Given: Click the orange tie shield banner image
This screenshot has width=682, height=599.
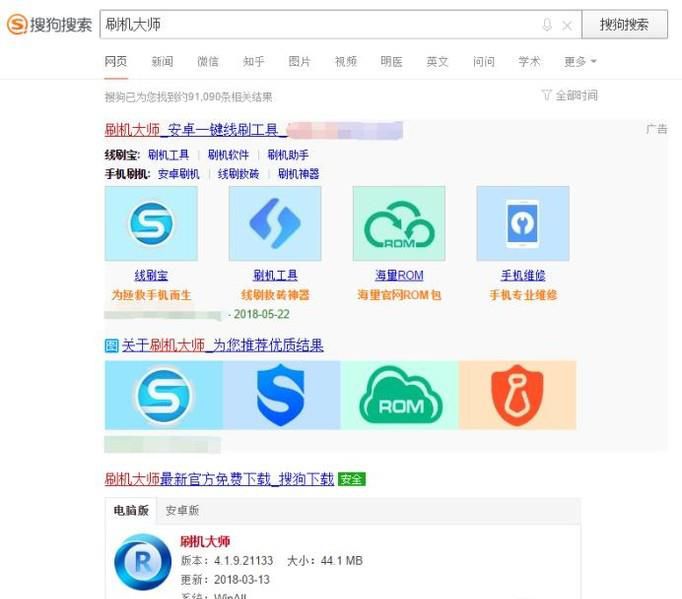Looking at the screenshot, I should click(x=518, y=395).
